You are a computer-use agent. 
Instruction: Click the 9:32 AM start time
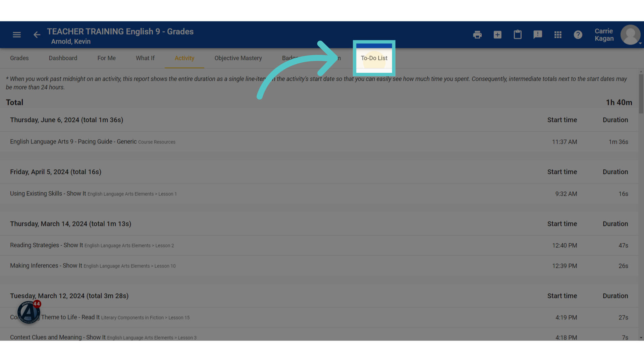pyautogui.click(x=566, y=194)
